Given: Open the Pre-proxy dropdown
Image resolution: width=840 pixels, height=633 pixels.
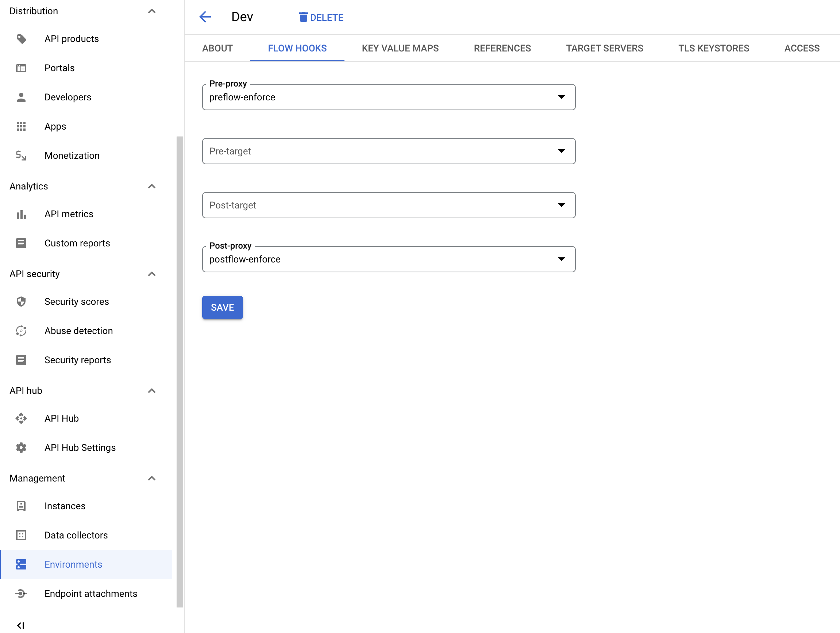Looking at the screenshot, I should coord(388,97).
